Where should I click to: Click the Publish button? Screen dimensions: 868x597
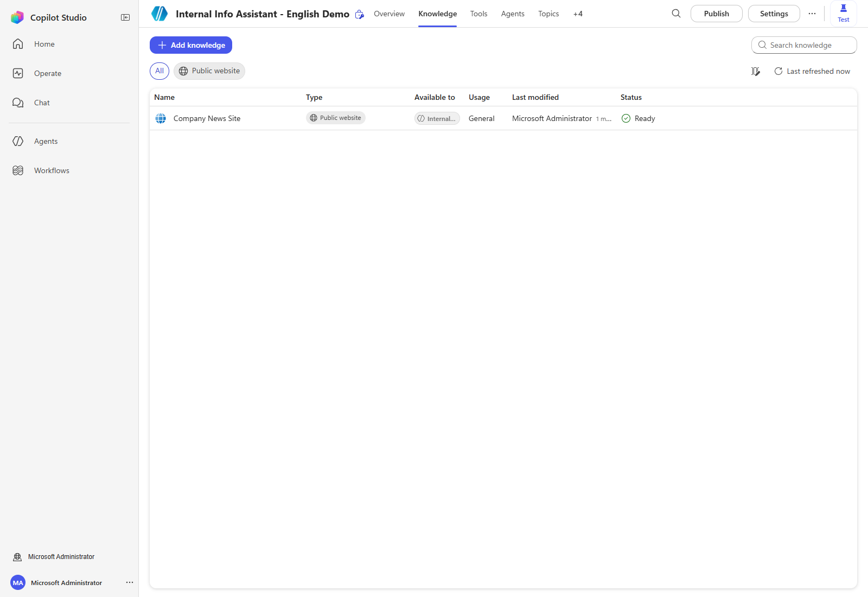(717, 14)
